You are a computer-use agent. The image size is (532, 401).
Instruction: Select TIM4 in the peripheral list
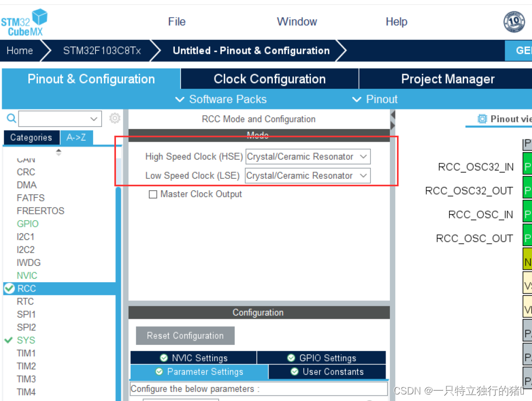pos(26,392)
